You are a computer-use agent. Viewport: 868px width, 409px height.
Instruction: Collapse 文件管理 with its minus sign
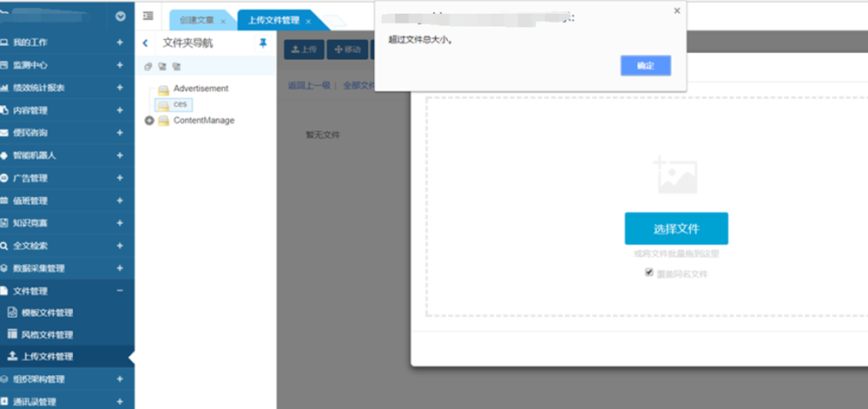120,291
